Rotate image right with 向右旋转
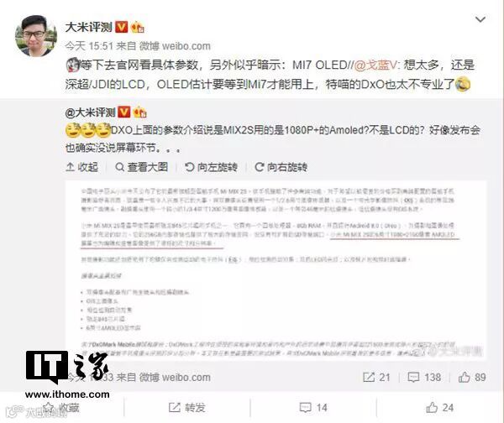504x423 pixels. (281, 167)
